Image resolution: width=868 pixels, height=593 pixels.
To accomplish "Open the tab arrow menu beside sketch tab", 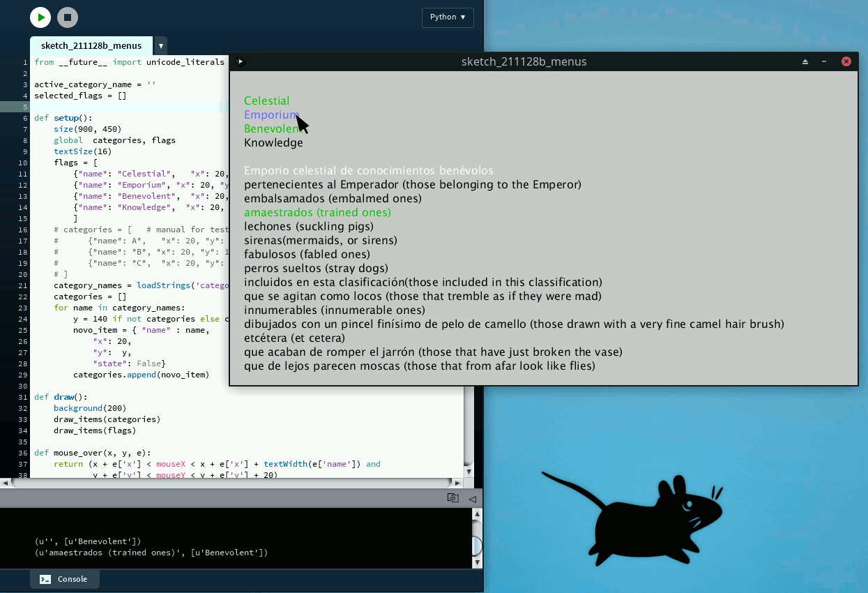I will pos(161,46).
